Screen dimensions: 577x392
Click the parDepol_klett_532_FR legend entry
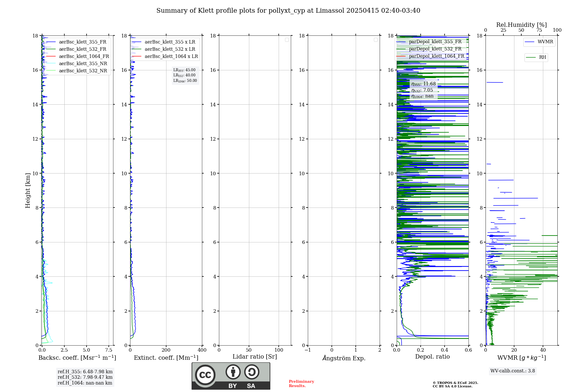(x=435, y=49)
